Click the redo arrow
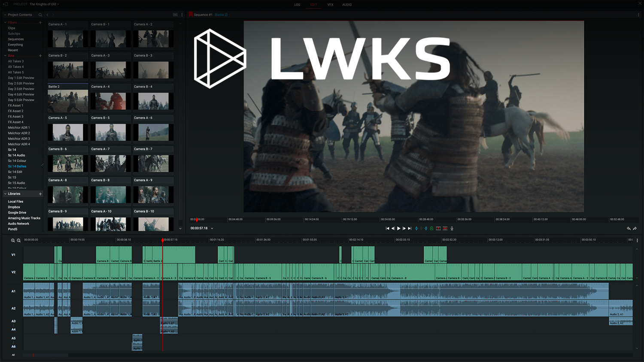This screenshot has width=644, height=362. [635, 229]
